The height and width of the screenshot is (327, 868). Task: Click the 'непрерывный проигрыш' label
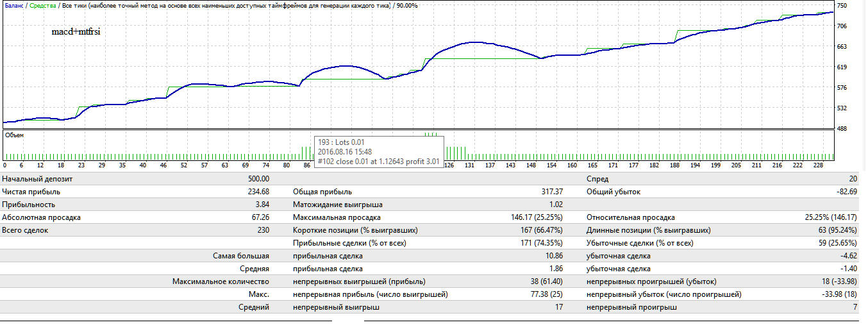pyautogui.click(x=631, y=307)
